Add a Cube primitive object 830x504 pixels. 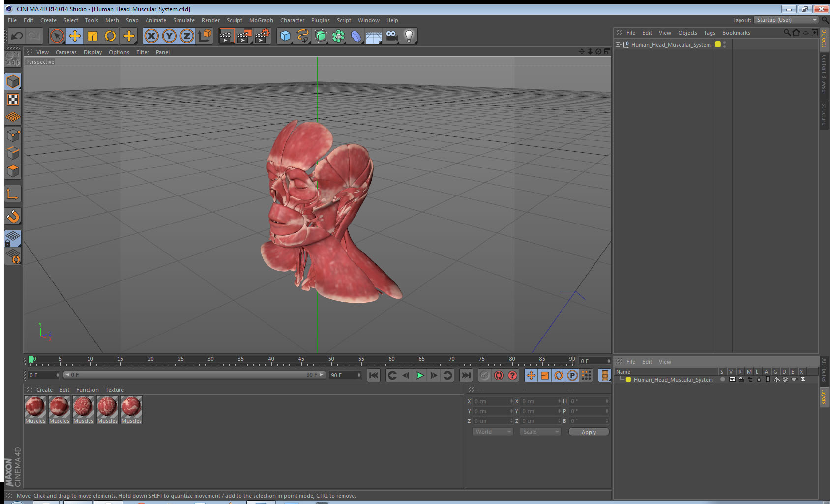[x=286, y=36]
